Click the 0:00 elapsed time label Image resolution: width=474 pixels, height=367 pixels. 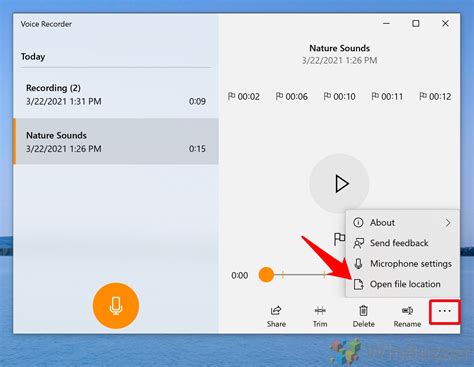[x=239, y=276]
